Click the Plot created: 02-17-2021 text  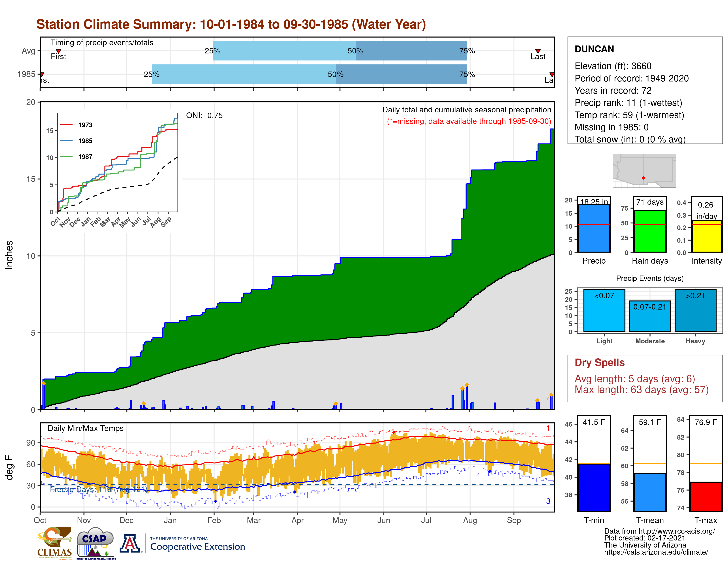pyautogui.click(x=645, y=538)
